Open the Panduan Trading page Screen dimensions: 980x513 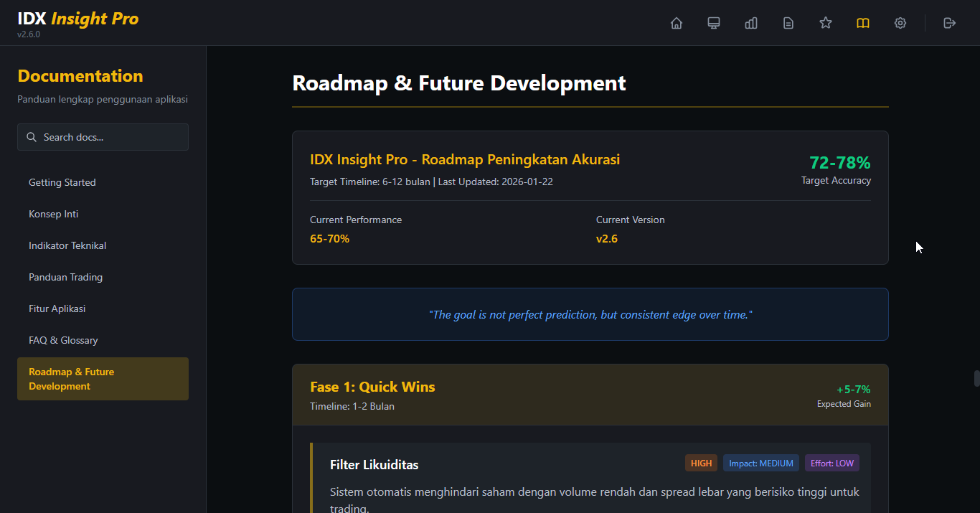pyautogui.click(x=65, y=277)
